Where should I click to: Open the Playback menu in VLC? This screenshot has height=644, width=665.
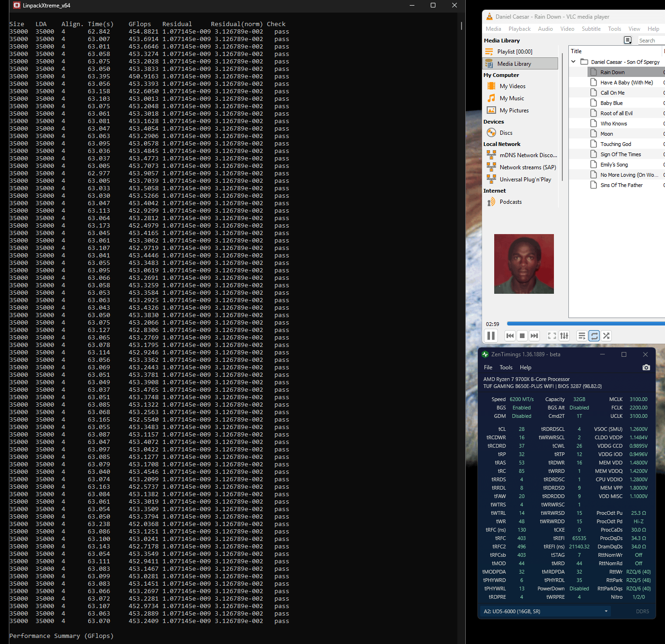click(x=519, y=29)
